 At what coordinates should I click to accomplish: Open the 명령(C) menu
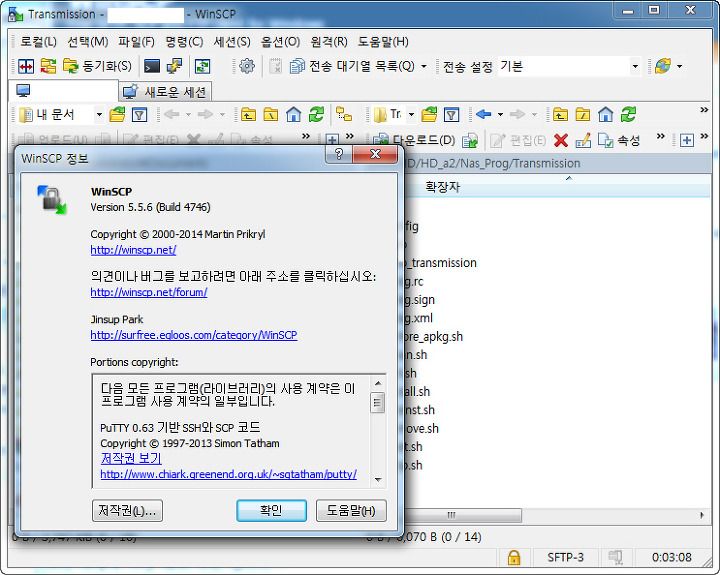[x=184, y=42]
